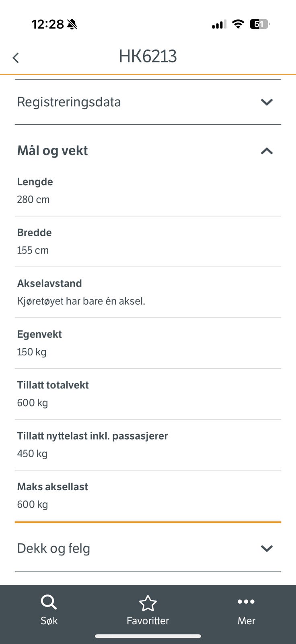Tap the magnifying glass search icon
Screen dimensions: 296x644
49,603
